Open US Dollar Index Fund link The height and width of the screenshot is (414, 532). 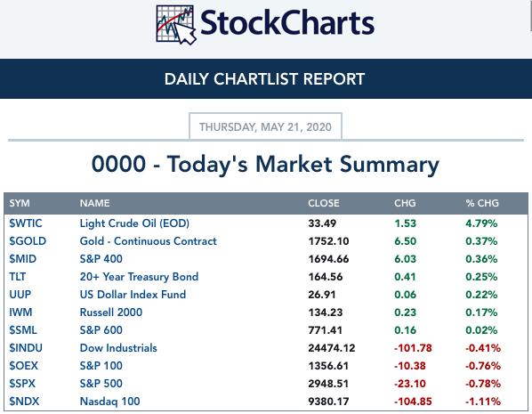[x=133, y=295]
